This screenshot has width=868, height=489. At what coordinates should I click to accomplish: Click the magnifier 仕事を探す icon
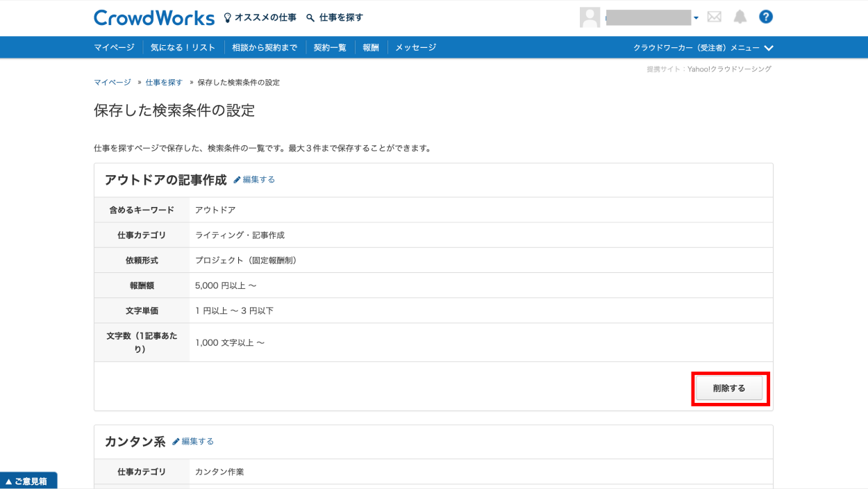pos(310,18)
